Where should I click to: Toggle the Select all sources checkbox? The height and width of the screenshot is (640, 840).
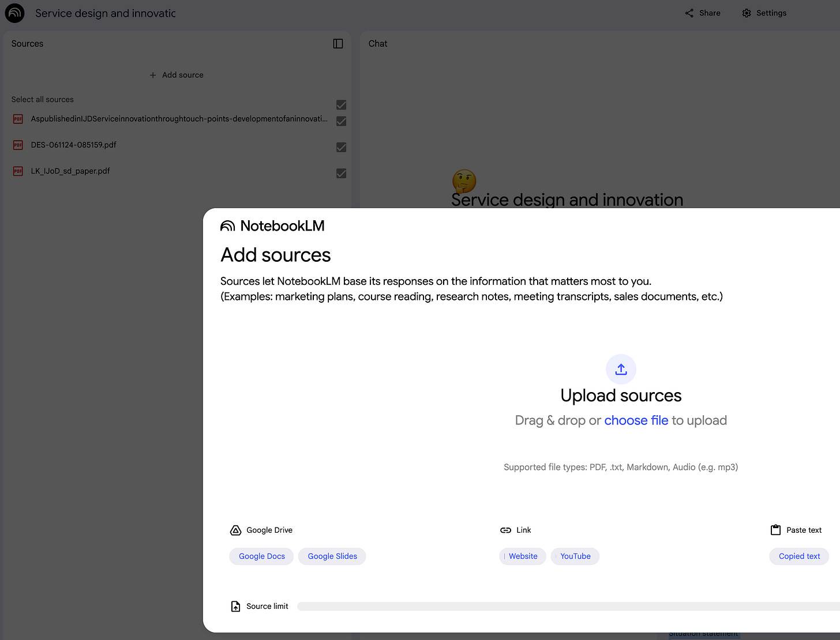point(341,105)
